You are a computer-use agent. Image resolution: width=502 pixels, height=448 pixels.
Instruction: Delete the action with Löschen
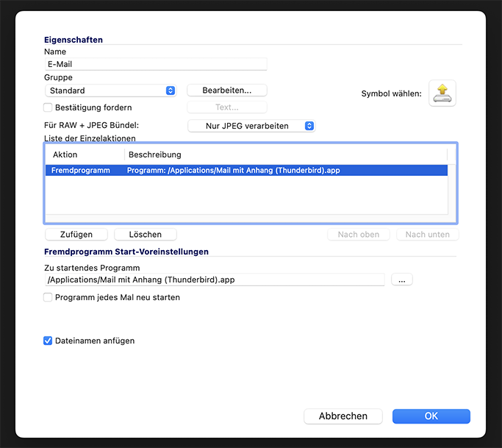(x=146, y=235)
